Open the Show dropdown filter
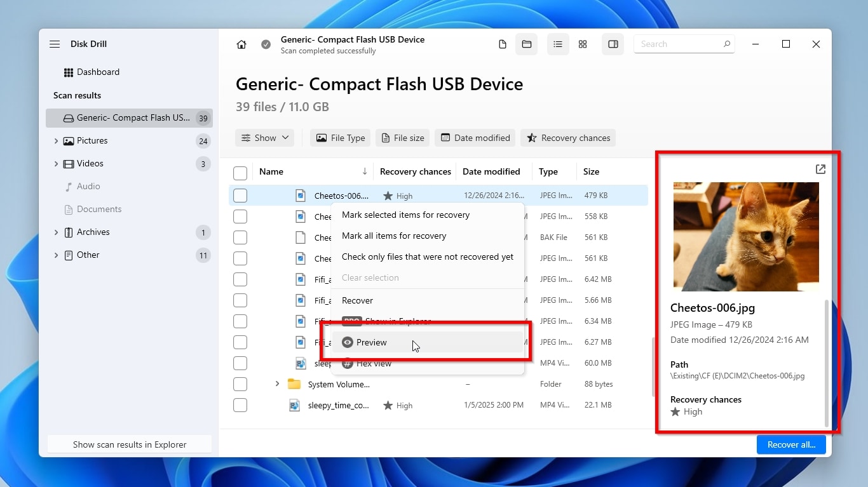 264,138
